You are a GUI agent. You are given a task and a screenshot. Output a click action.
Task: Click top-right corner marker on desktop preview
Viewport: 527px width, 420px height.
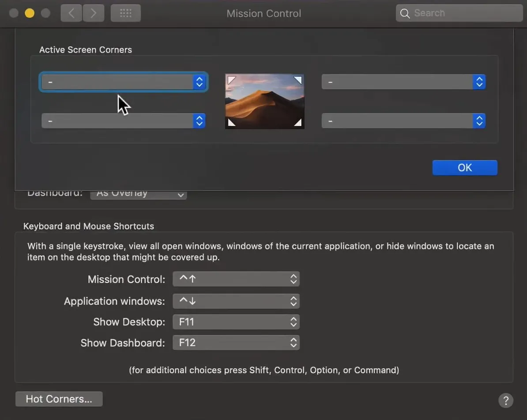click(x=298, y=80)
